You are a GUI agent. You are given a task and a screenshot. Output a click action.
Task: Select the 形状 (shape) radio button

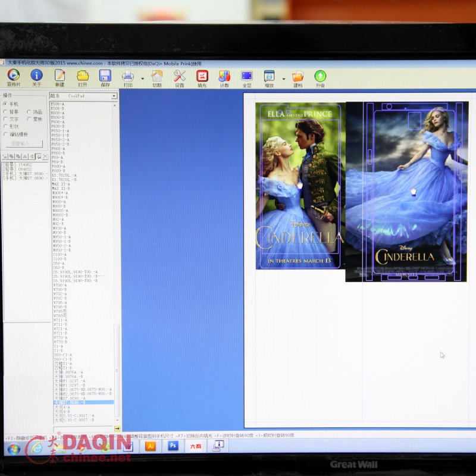click(5, 126)
